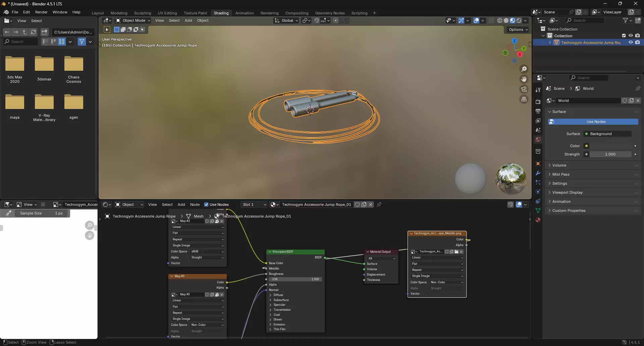The width and height of the screenshot is (644, 346).
Task: Switch to the Geometry Nodes workspace tab
Action: point(330,13)
